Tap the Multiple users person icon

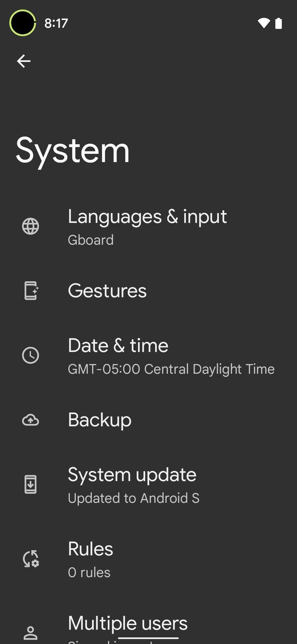click(31, 633)
